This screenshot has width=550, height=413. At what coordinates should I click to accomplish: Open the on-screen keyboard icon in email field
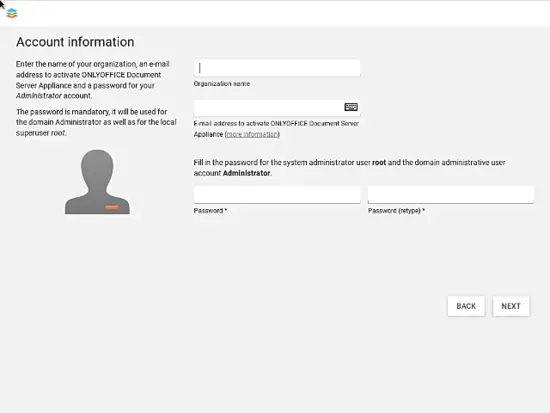(x=351, y=107)
